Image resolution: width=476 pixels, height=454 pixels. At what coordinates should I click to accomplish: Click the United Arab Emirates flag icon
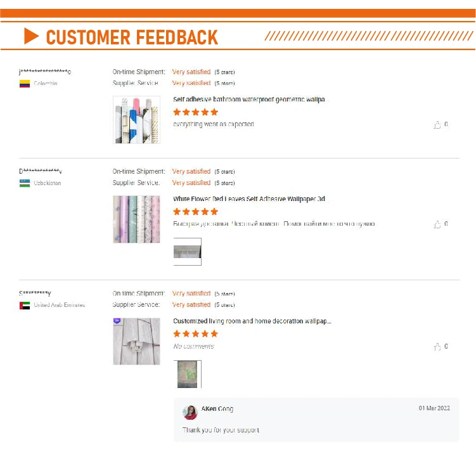[25, 305]
